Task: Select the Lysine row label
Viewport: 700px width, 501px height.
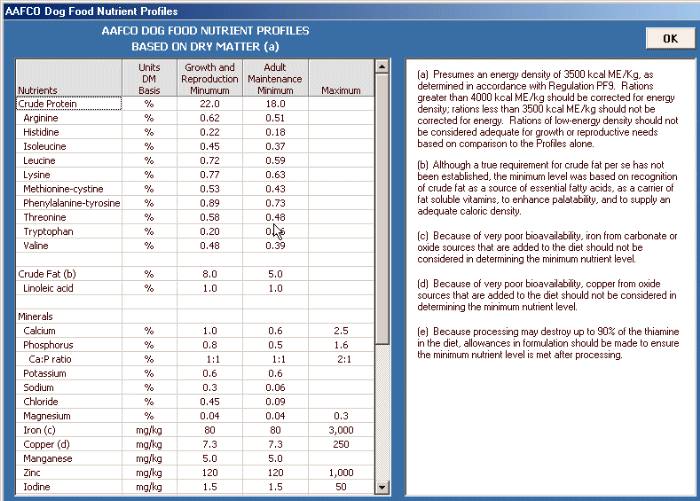Action: tap(37, 175)
